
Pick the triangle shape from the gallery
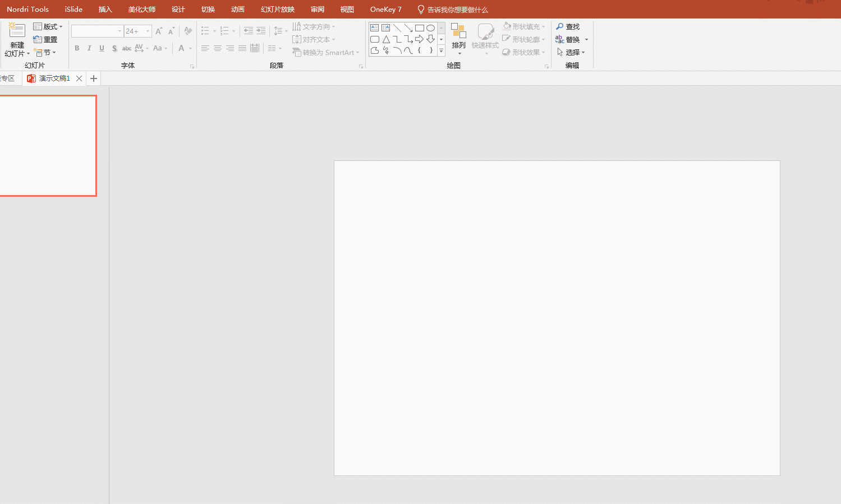[386, 39]
